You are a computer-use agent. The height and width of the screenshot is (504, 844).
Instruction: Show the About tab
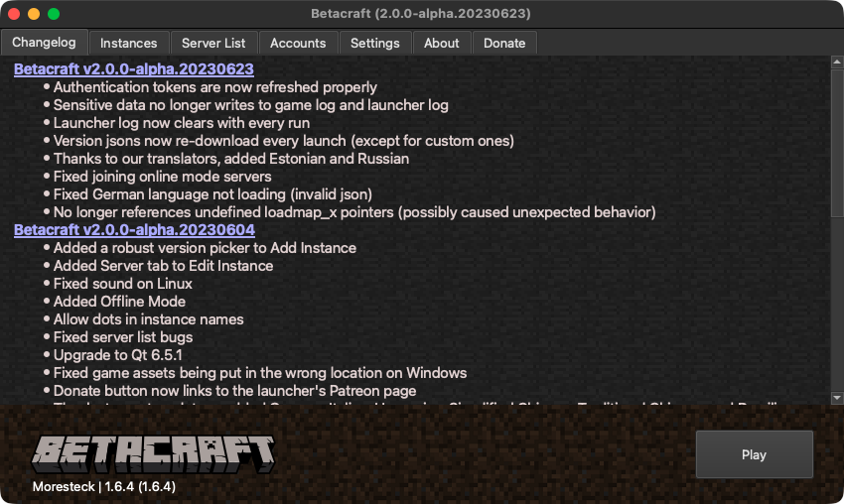[442, 43]
